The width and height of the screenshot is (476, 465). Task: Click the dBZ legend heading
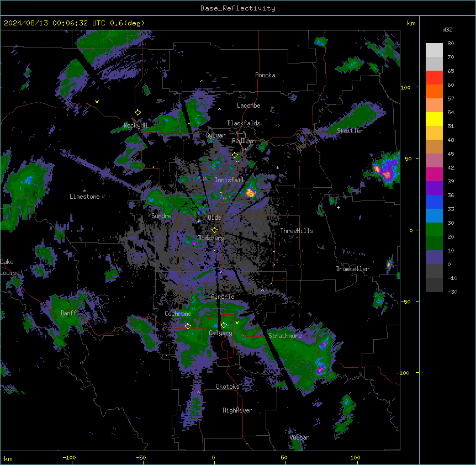447,30
